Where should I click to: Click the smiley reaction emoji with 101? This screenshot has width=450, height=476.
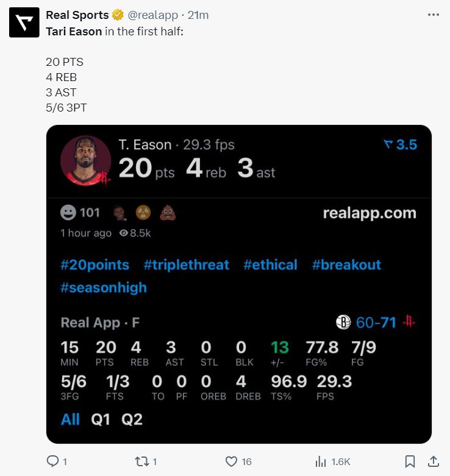pyautogui.click(x=68, y=213)
